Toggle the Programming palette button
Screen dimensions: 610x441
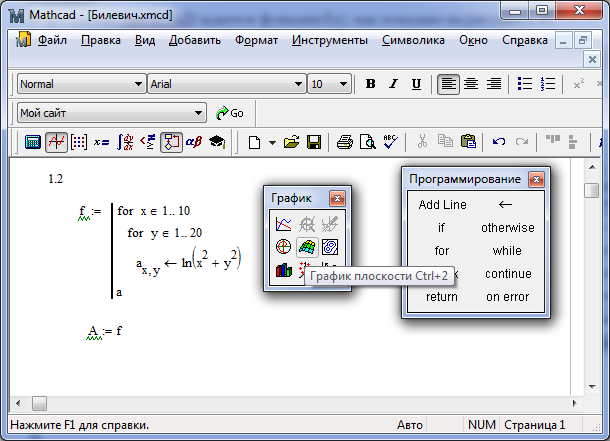171,142
